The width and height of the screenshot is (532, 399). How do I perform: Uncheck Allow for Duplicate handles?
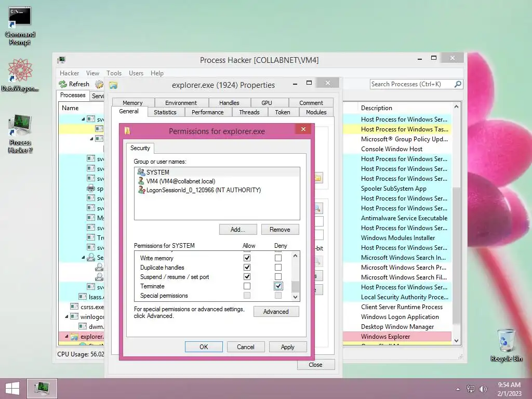pos(247,268)
